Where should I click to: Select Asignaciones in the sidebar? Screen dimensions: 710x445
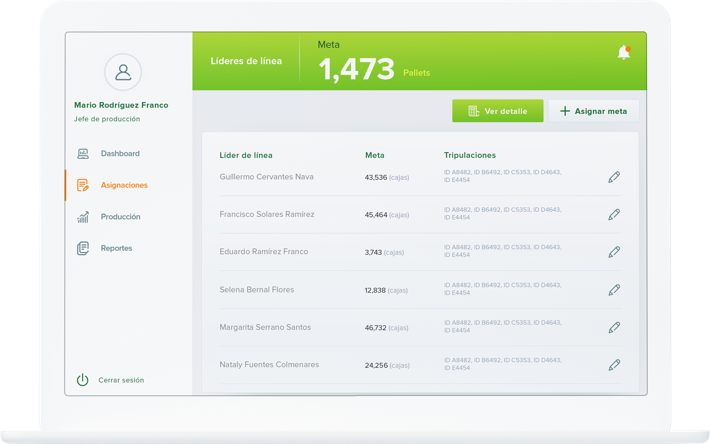pyautogui.click(x=124, y=185)
